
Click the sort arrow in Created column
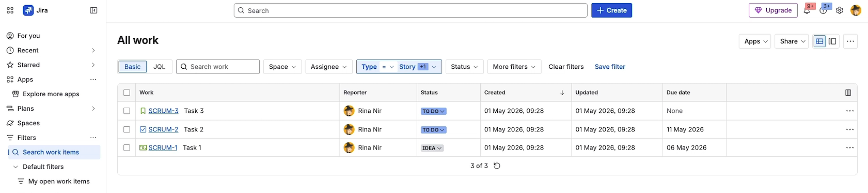(562, 93)
